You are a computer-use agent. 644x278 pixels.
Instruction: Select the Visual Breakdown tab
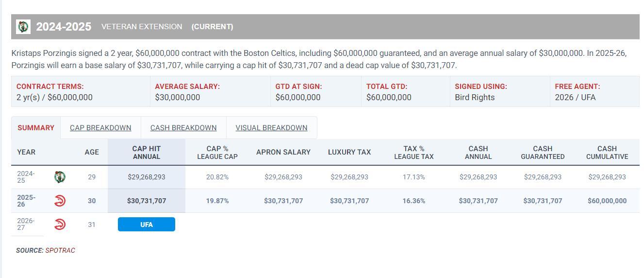(x=271, y=128)
